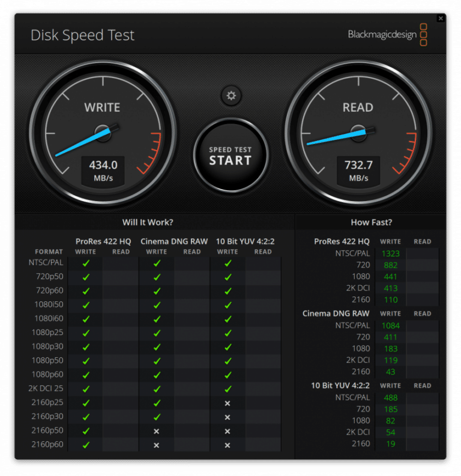
Task: Click Cinema DNG RAW write checkmark for 1080i60
Action: pyautogui.click(x=157, y=319)
